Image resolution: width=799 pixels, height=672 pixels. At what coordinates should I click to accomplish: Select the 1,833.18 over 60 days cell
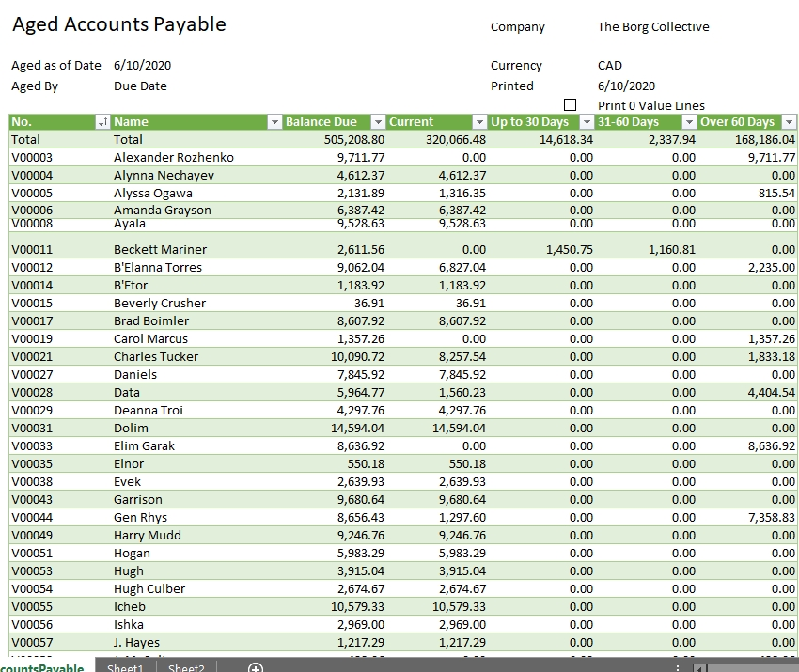point(772,356)
